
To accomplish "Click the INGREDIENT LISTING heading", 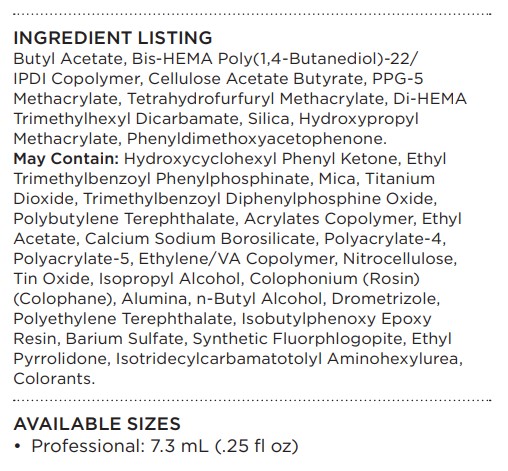I will [113, 38].
